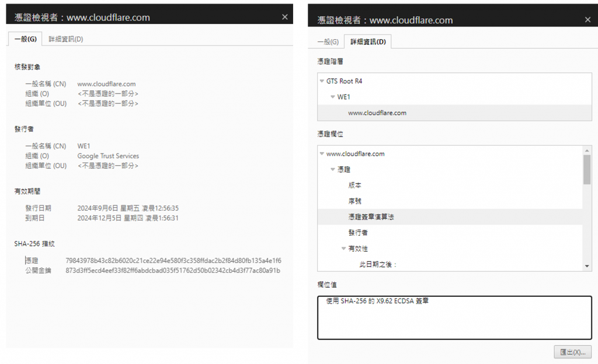Screen dimensions: 598x364
Task: Select the 憑證簽章演算法 field
Action: click(371, 217)
